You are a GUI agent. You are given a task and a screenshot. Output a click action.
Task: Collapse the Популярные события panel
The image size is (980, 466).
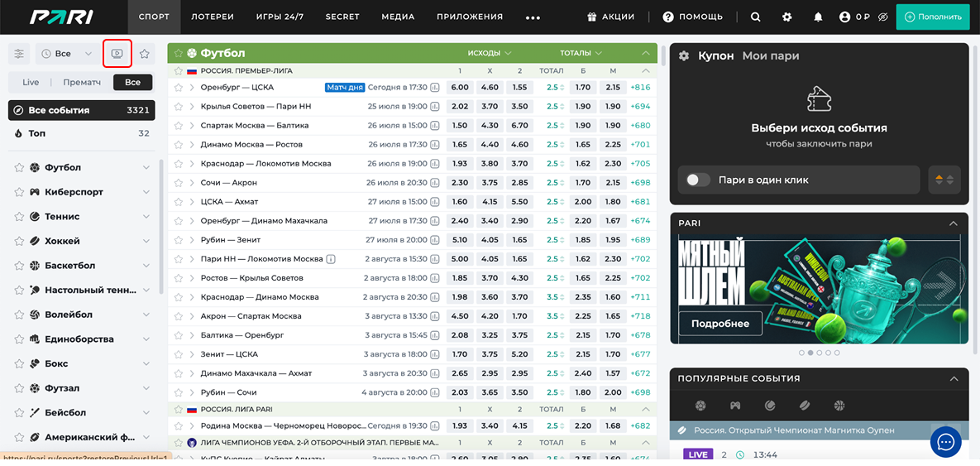tap(953, 378)
